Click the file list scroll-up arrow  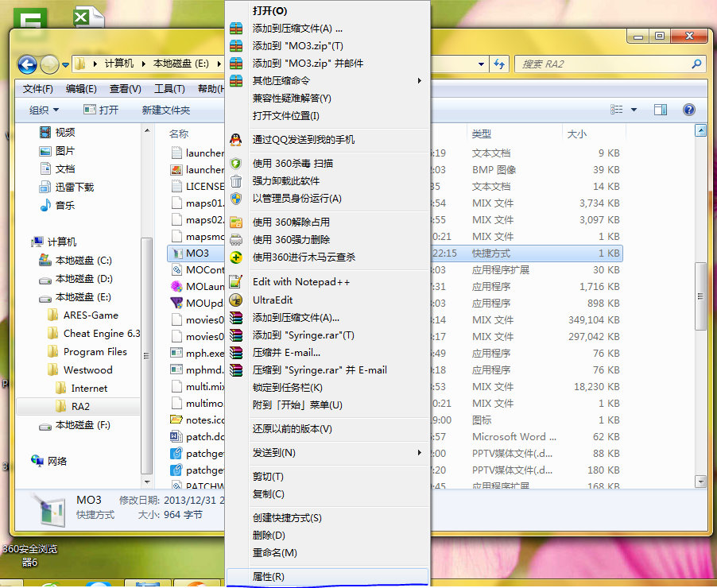[x=700, y=131]
